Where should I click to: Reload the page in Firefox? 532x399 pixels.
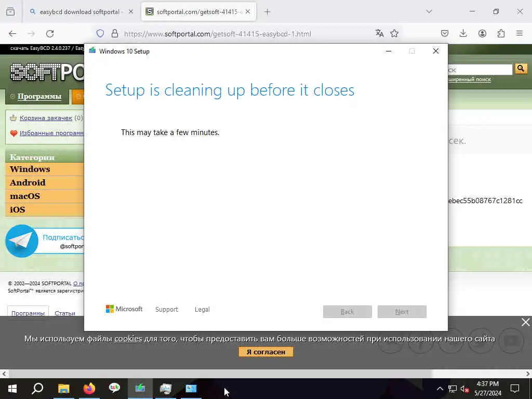50,34
